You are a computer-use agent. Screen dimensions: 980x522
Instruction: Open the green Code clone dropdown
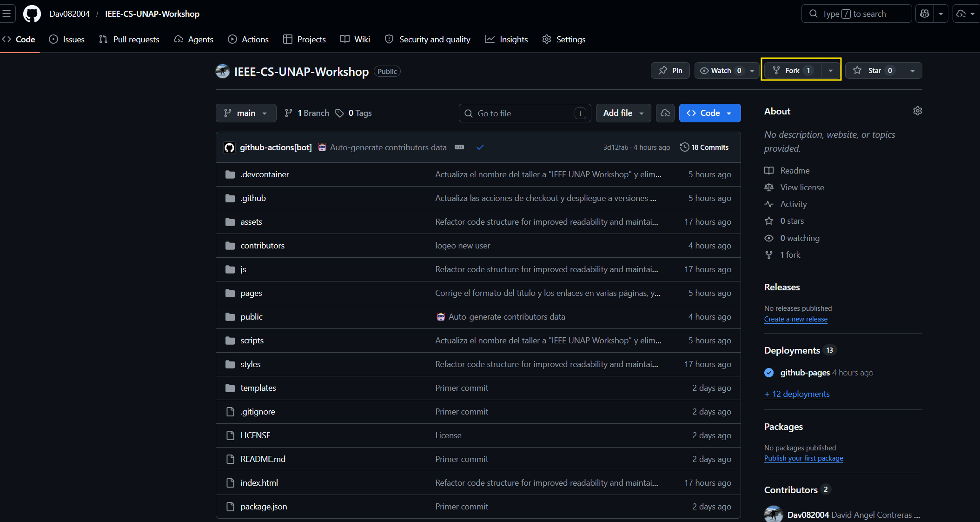pyautogui.click(x=710, y=113)
